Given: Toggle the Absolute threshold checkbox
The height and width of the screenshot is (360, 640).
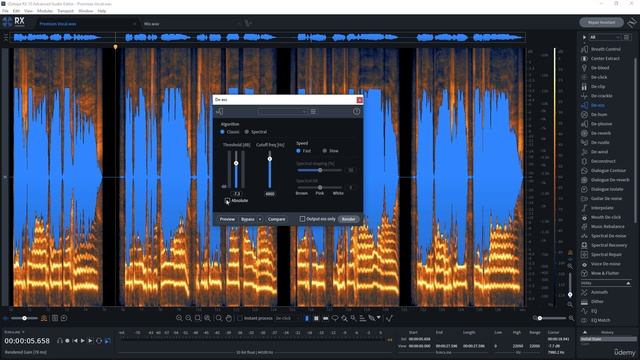Looking at the screenshot, I should pos(227,200).
